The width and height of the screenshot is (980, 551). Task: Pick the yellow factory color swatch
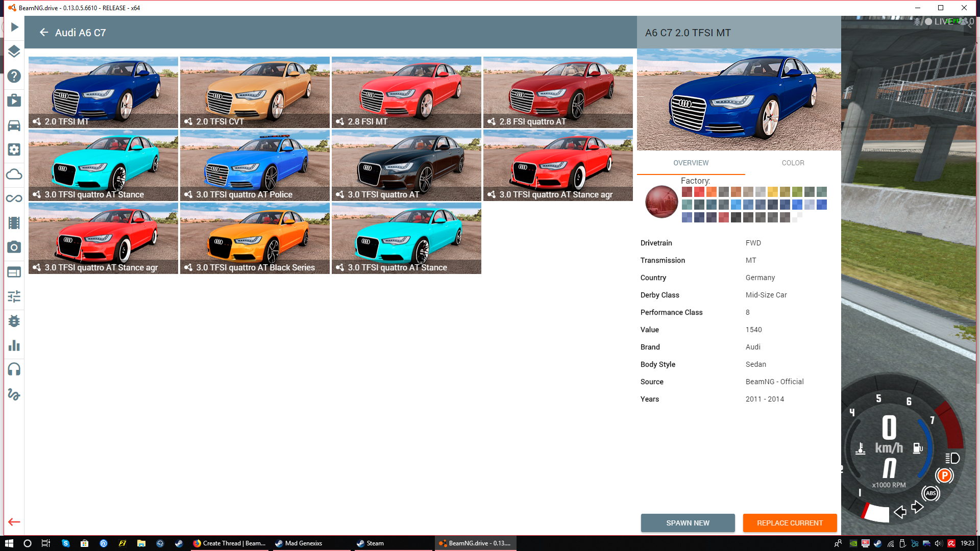click(x=773, y=192)
